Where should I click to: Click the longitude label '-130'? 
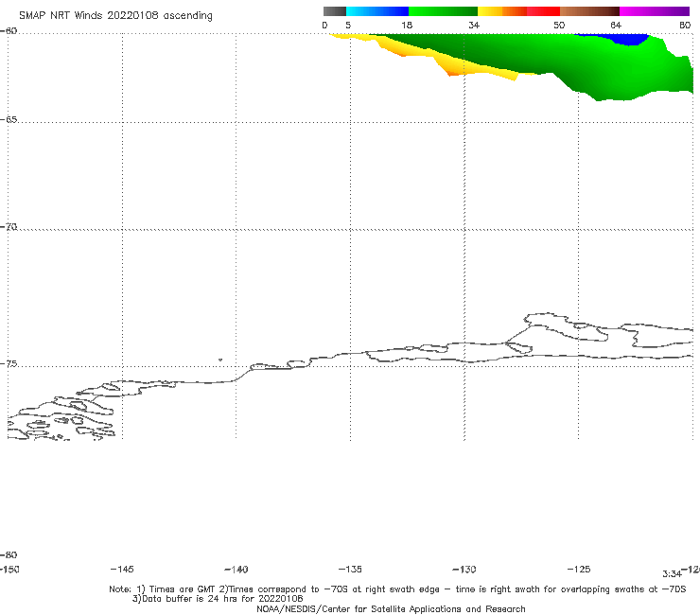click(x=464, y=570)
